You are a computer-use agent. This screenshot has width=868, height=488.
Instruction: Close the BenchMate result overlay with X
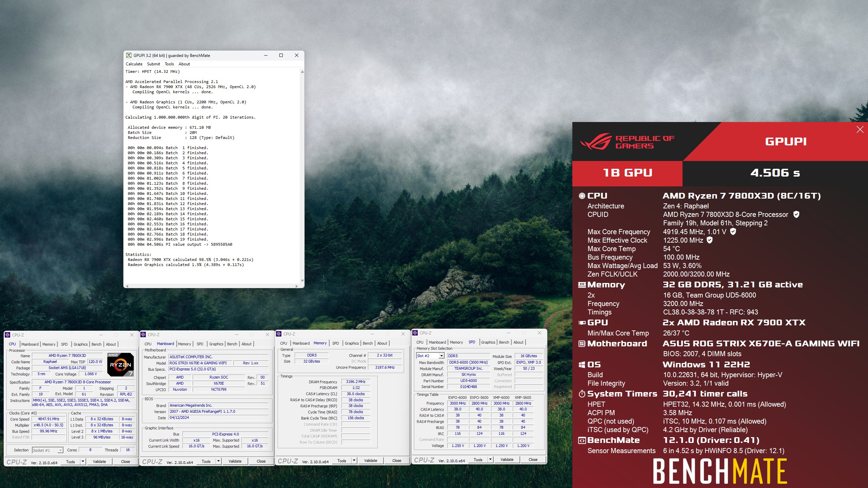[860, 129]
